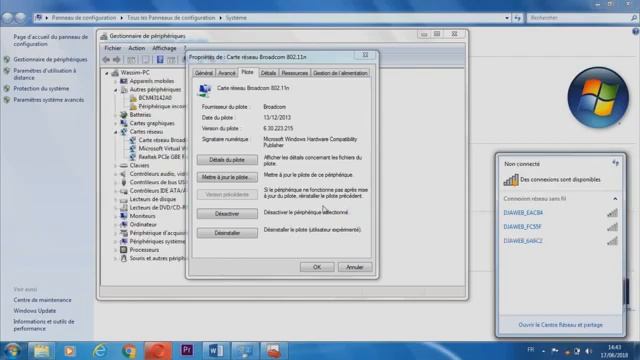640x360 pixels.
Task: Click the blue help icon in Device Manager toolbar
Action: 160,60
